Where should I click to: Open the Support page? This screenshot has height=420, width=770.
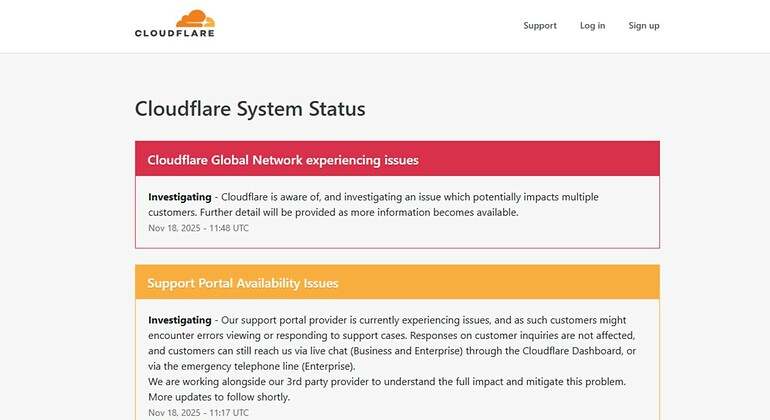tap(540, 26)
